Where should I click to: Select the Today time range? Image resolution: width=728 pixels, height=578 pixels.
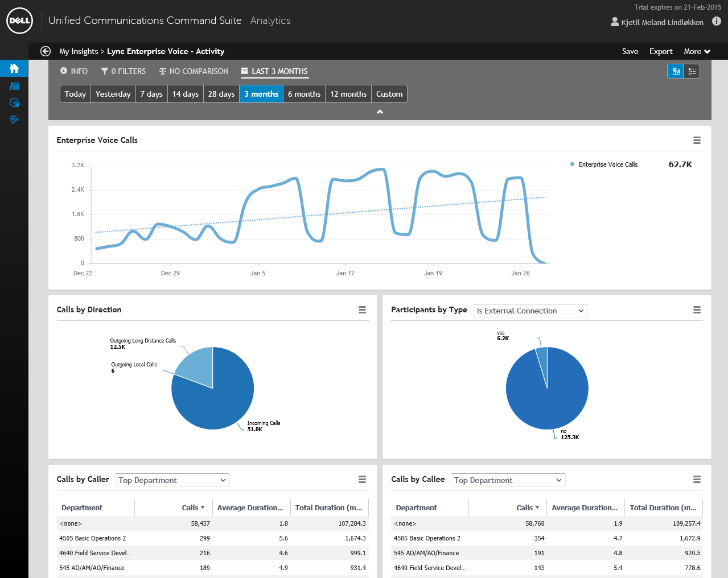[75, 94]
